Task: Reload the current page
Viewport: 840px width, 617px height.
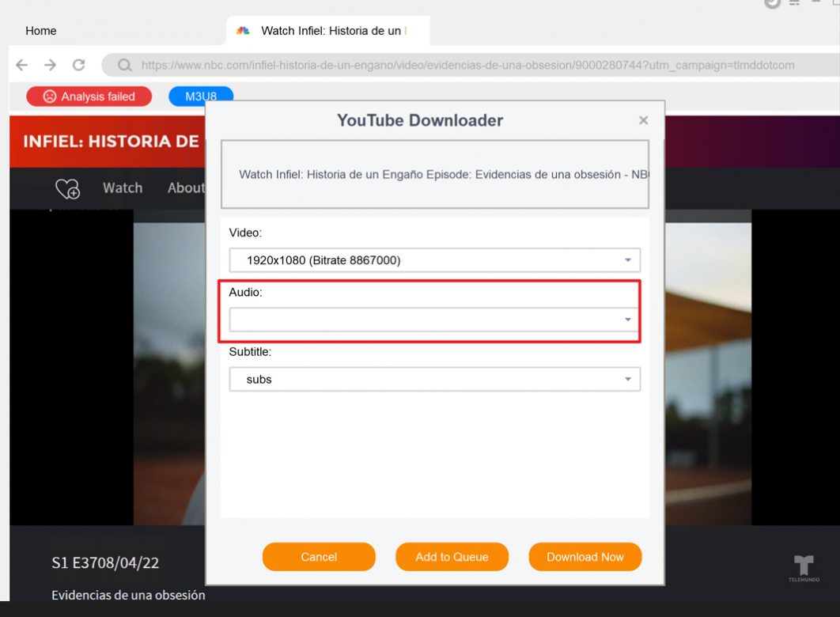Action: pos(78,65)
